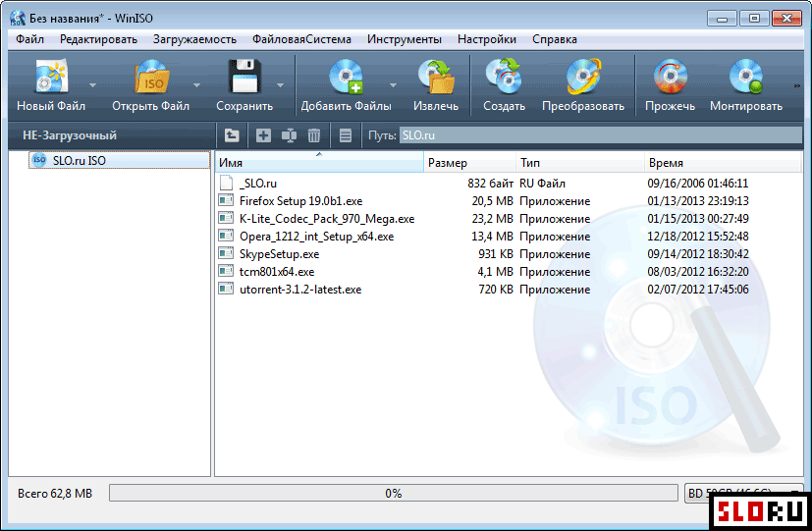Open the BD 50GB disc size combo box
Screen dimensions: 812x531
pos(743,494)
